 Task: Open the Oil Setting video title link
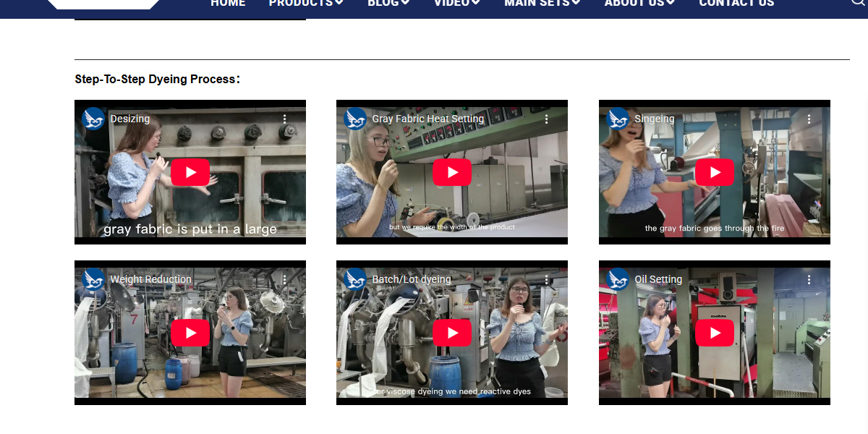pos(658,279)
